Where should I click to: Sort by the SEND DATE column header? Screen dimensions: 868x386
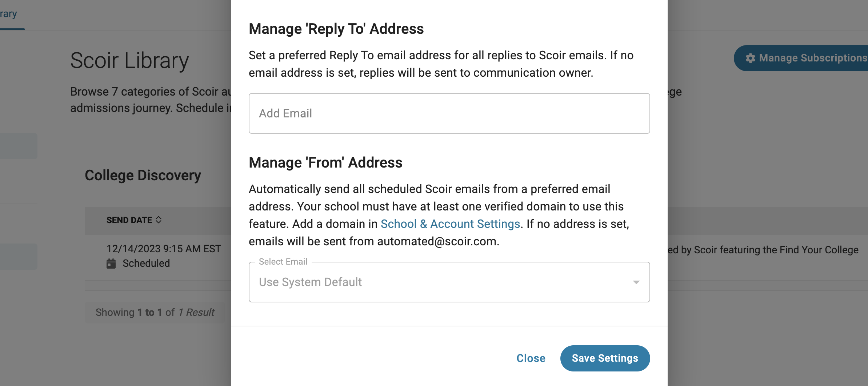(x=129, y=220)
